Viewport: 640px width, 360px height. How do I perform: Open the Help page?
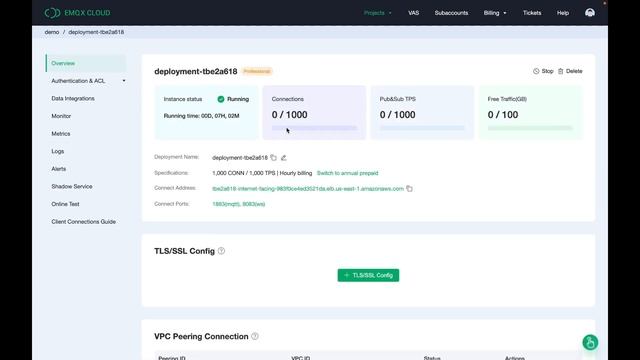coord(562,13)
